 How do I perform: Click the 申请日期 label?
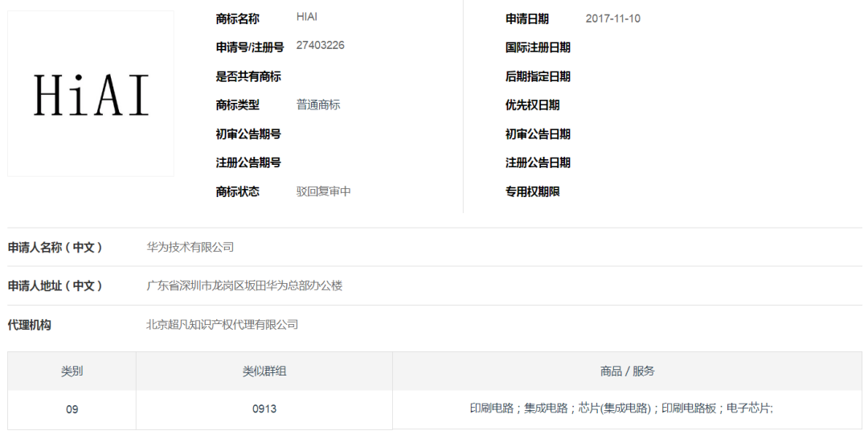pyautogui.click(x=527, y=18)
